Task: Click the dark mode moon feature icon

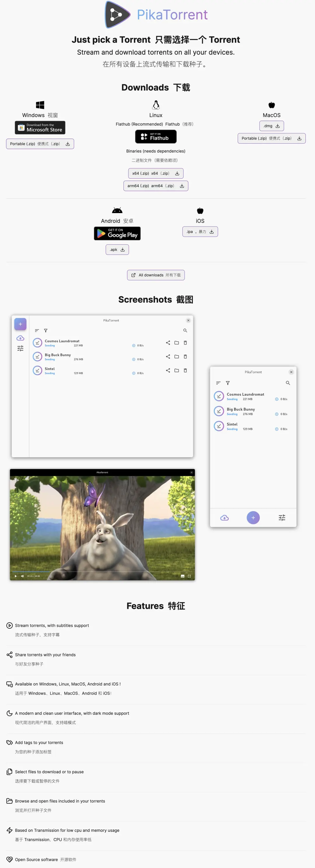Action: [9, 713]
